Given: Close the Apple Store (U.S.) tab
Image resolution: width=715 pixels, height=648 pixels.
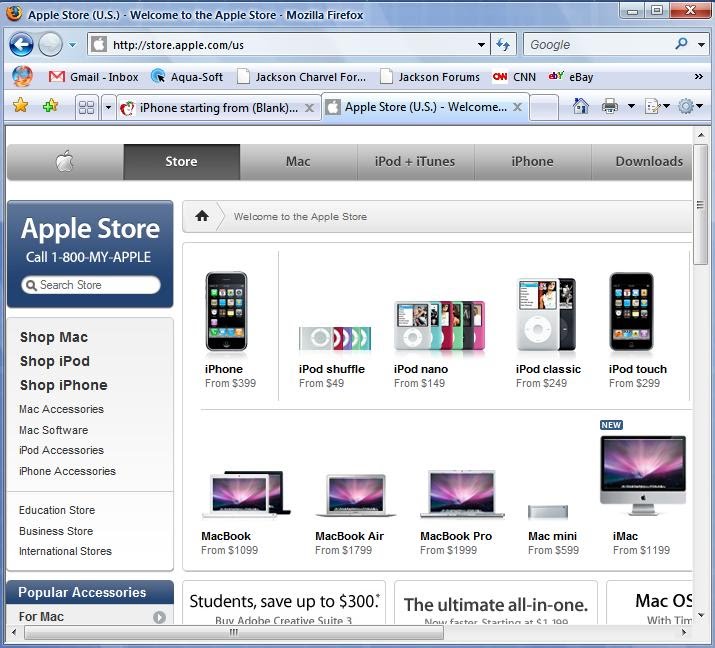Looking at the screenshot, I should pyautogui.click(x=517, y=107).
